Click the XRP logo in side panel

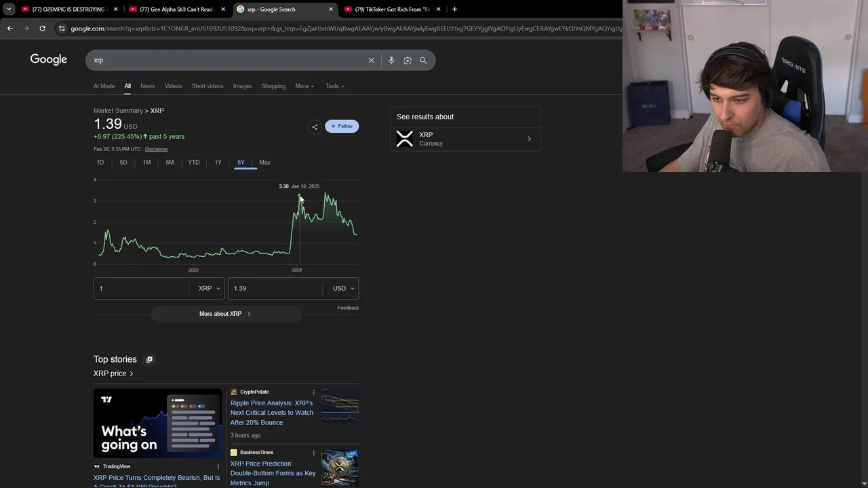coord(405,139)
